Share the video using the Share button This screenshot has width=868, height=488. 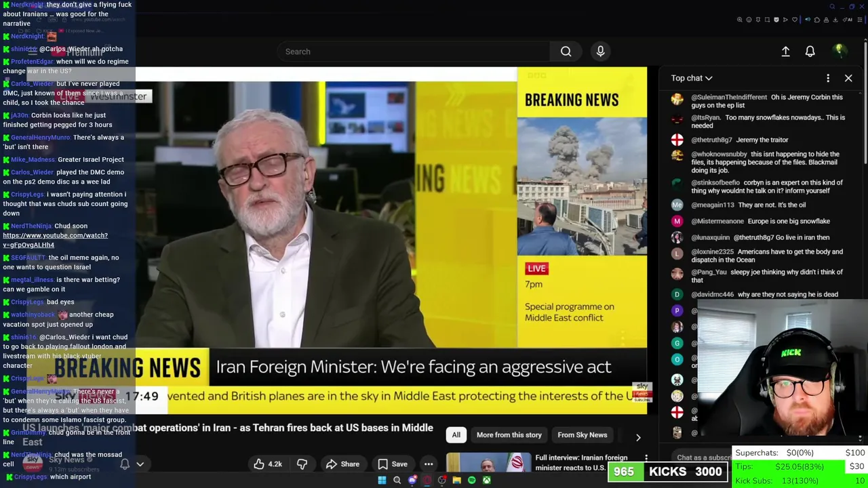click(342, 464)
